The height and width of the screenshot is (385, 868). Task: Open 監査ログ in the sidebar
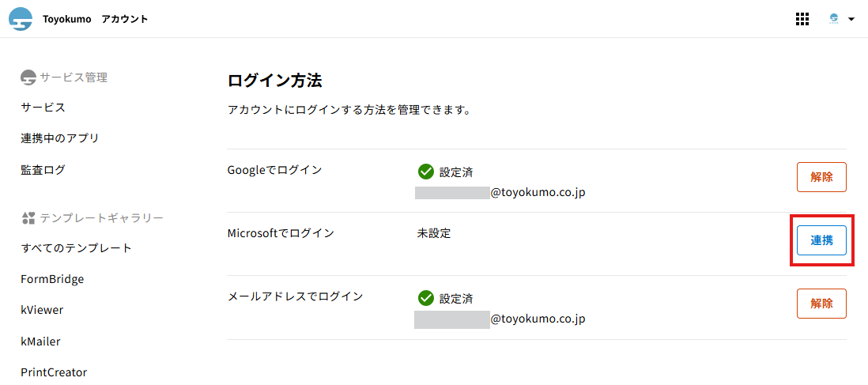(43, 170)
